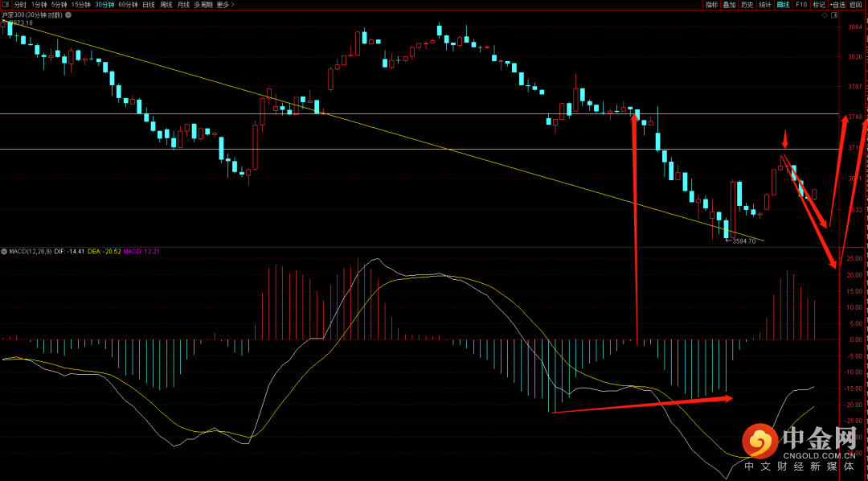Click the 15.00 MACD axis label
Screen dimensions: 868x481
[x=854, y=291]
